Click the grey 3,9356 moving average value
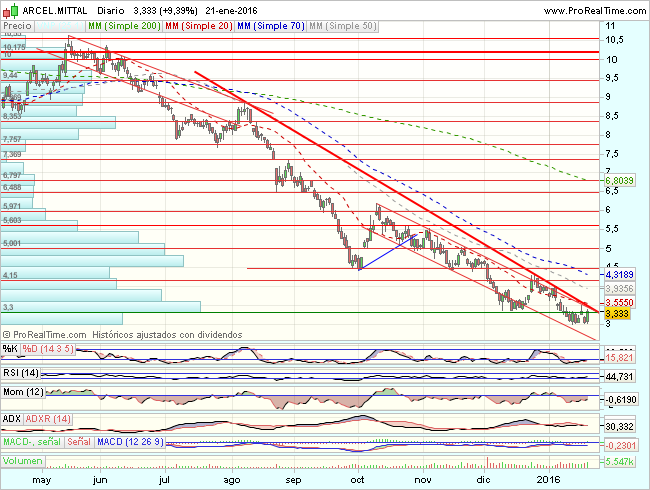Image resolution: width=650 pixels, height=490 pixels. coord(619,289)
